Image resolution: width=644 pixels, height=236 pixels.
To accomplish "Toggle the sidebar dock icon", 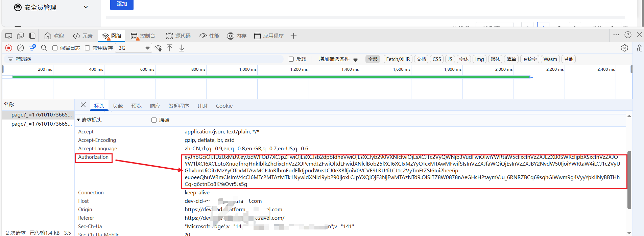I will tap(32, 36).
